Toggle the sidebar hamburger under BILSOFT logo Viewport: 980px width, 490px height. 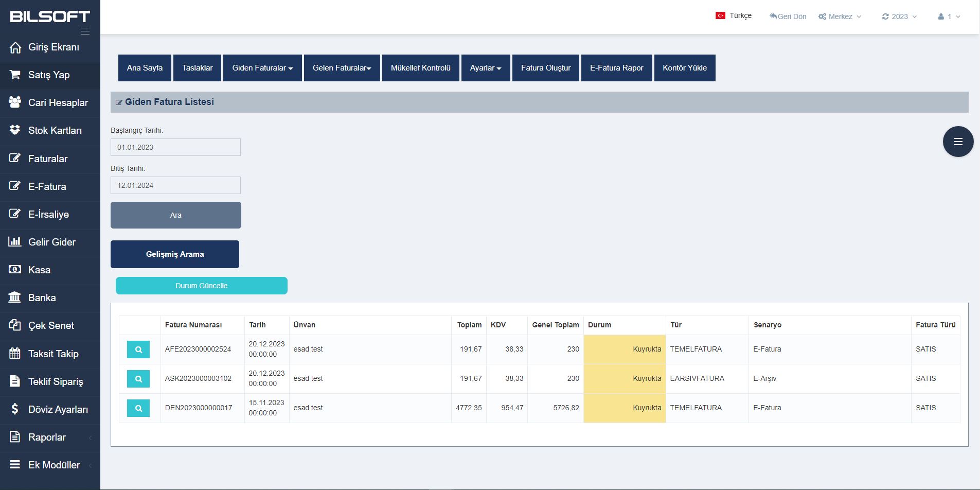(85, 31)
